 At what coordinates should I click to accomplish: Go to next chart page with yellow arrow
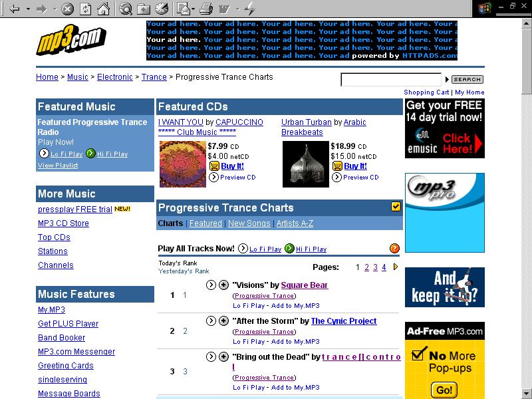[396, 267]
